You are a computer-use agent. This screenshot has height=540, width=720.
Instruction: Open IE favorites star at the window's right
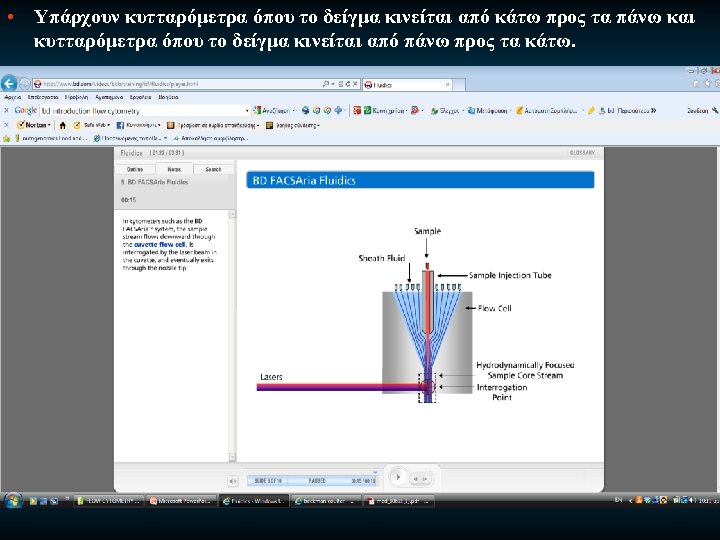point(707,84)
